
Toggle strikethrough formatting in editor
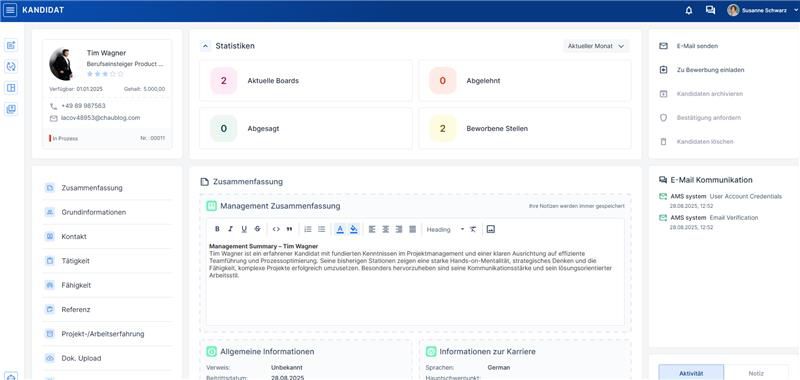258,230
